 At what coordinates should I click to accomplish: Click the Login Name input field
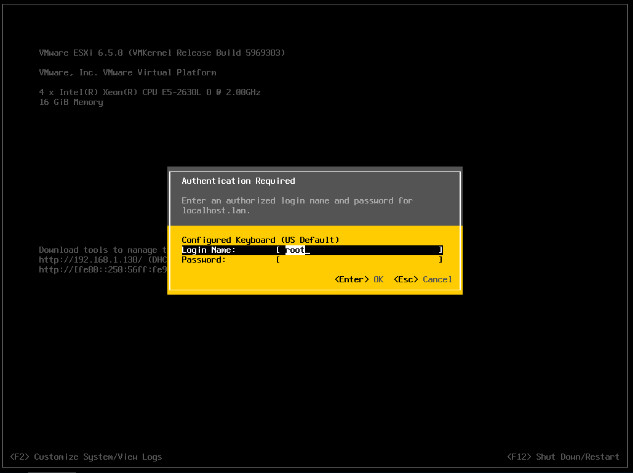click(359, 250)
